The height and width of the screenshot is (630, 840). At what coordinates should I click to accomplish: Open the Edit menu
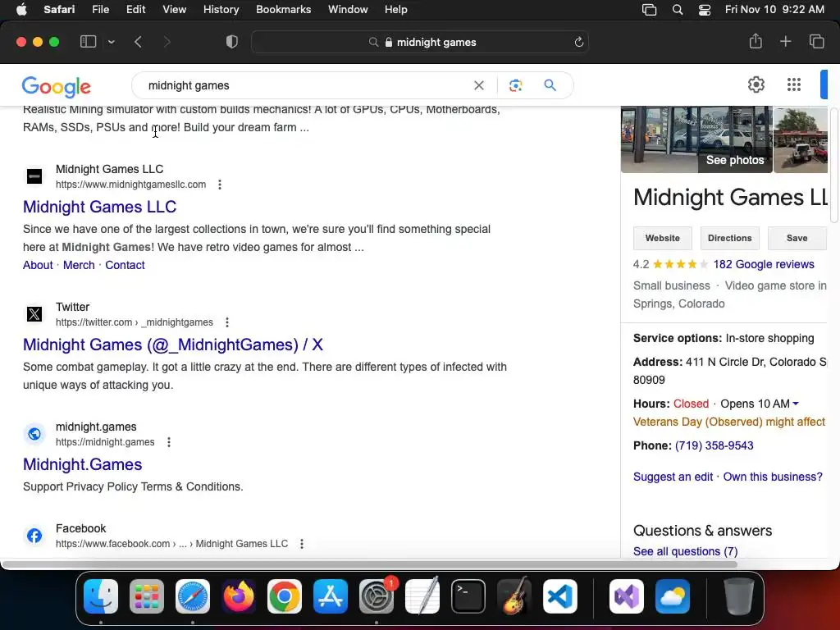click(135, 10)
